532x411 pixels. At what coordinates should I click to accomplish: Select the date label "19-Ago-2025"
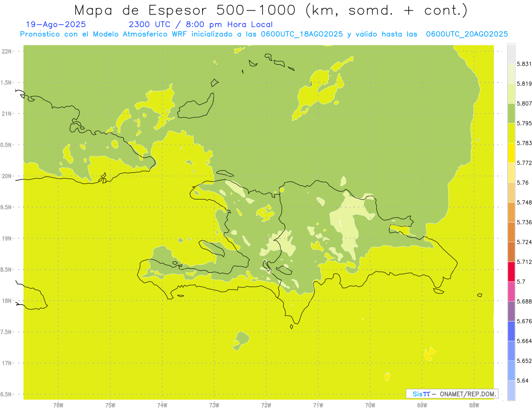56,25
